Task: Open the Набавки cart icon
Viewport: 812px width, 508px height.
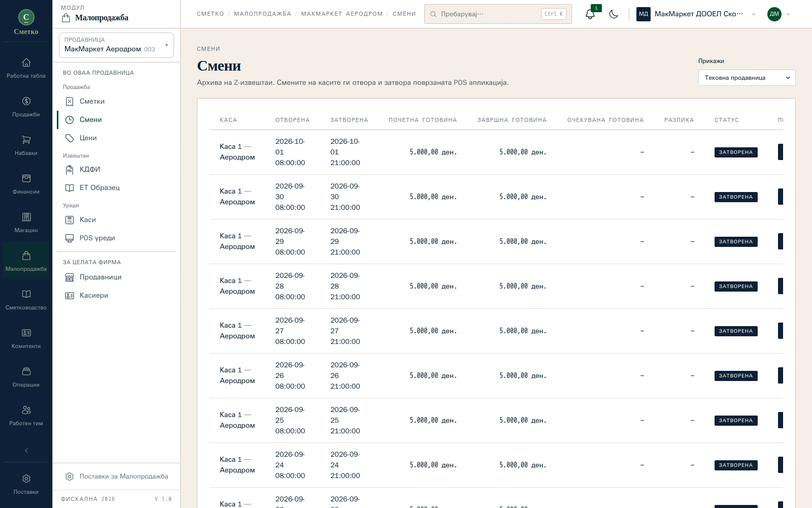Action: [26, 146]
